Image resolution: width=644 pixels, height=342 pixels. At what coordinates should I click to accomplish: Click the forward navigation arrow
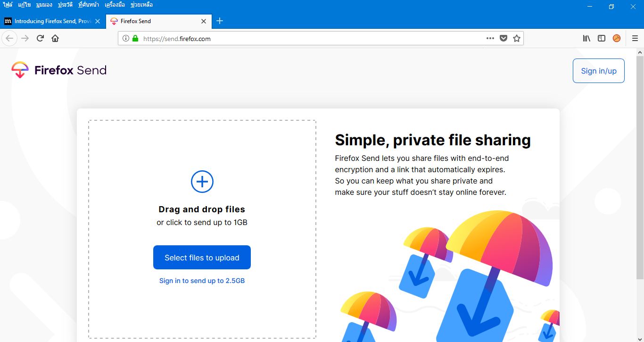click(25, 38)
